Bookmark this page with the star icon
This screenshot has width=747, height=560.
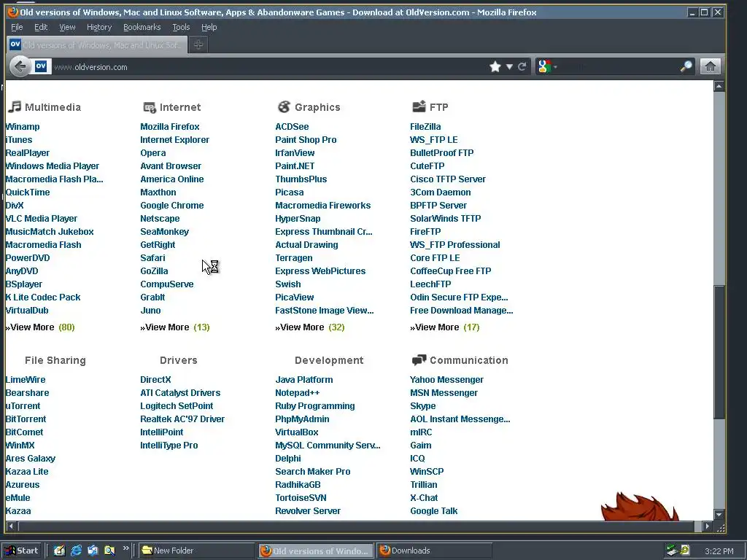(x=495, y=66)
